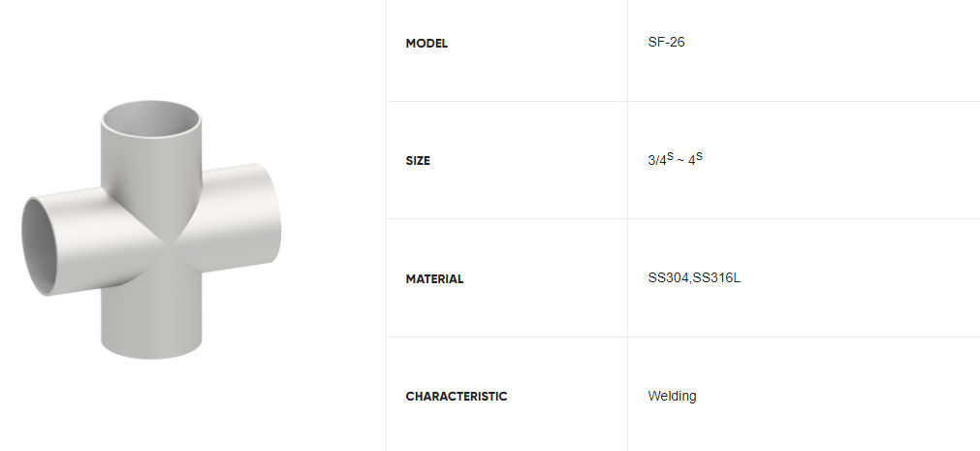Click the 4 at the size range end
The height and width of the screenshot is (451, 980).
pyautogui.click(x=691, y=161)
